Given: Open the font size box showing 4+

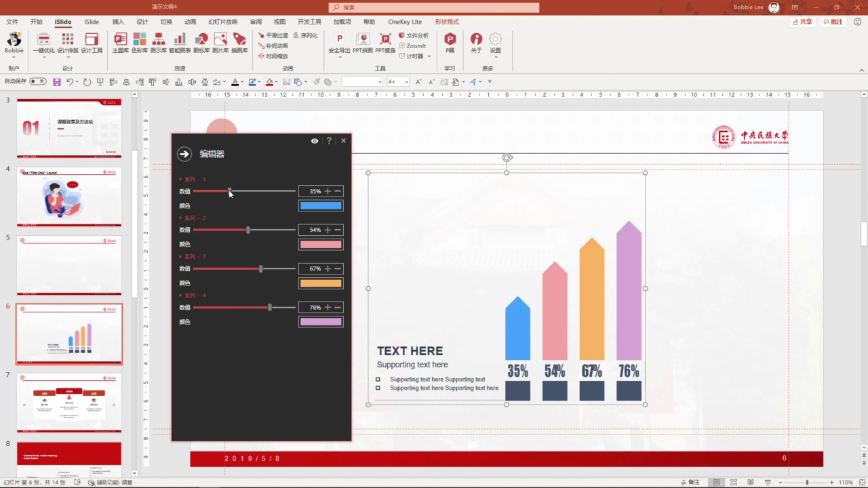Looking at the screenshot, I should [398, 81].
